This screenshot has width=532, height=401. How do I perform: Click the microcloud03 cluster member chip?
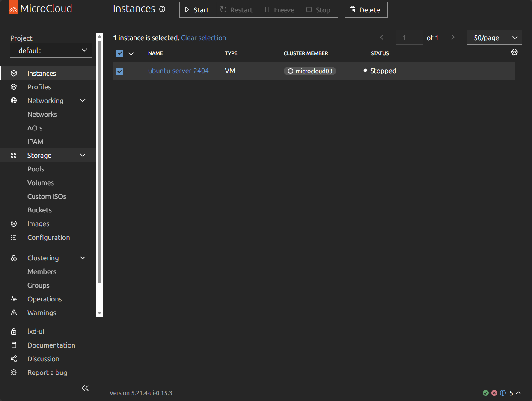point(310,71)
